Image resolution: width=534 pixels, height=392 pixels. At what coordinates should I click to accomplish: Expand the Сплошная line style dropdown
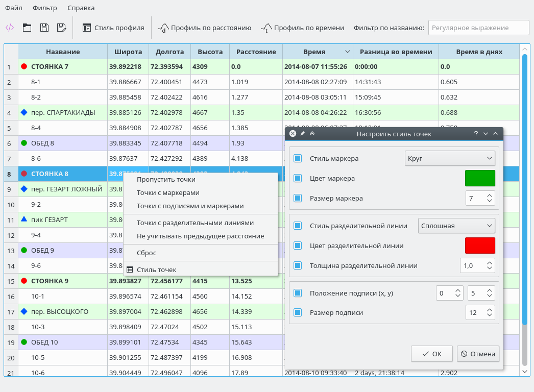[x=456, y=226]
